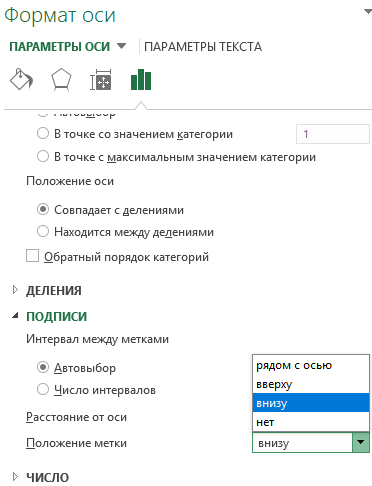The width and height of the screenshot is (372, 486).
Task: Select 'Находится между делениями' radio button
Action: point(43,231)
